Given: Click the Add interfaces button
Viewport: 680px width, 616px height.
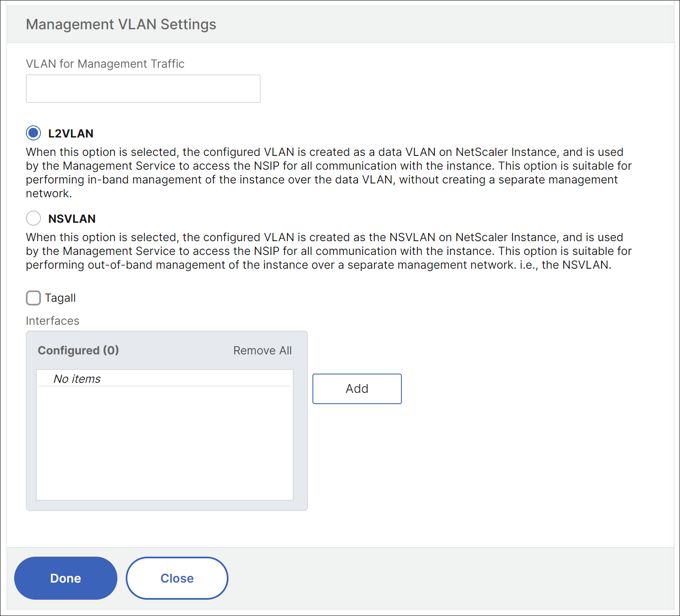Looking at the screenshot, I should (357, 389).
